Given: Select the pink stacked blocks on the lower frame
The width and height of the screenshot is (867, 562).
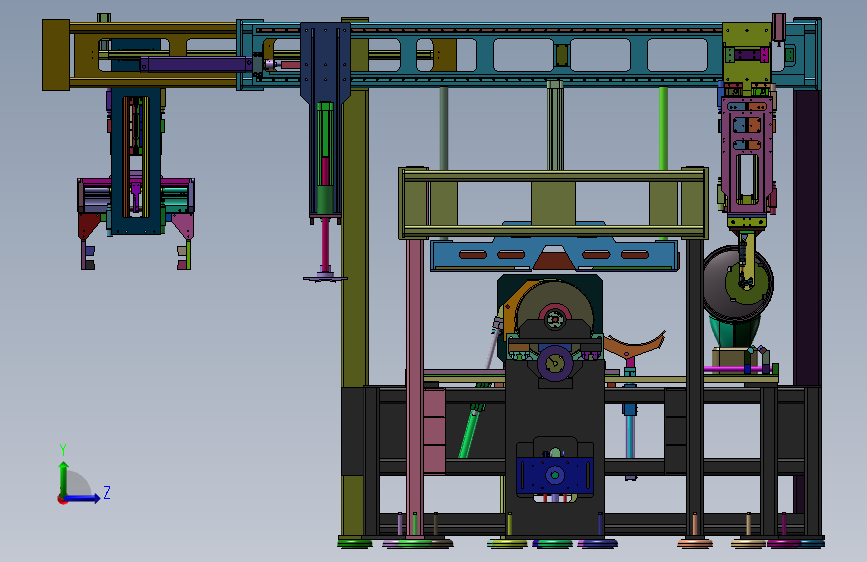Looking at the screenshot, I should click(434, 431).
